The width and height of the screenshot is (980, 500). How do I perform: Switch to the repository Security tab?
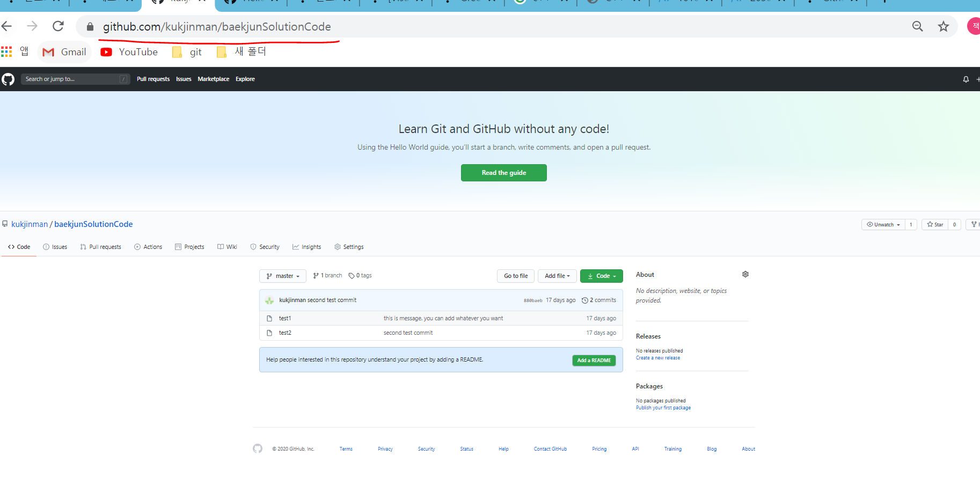point(265,247)
